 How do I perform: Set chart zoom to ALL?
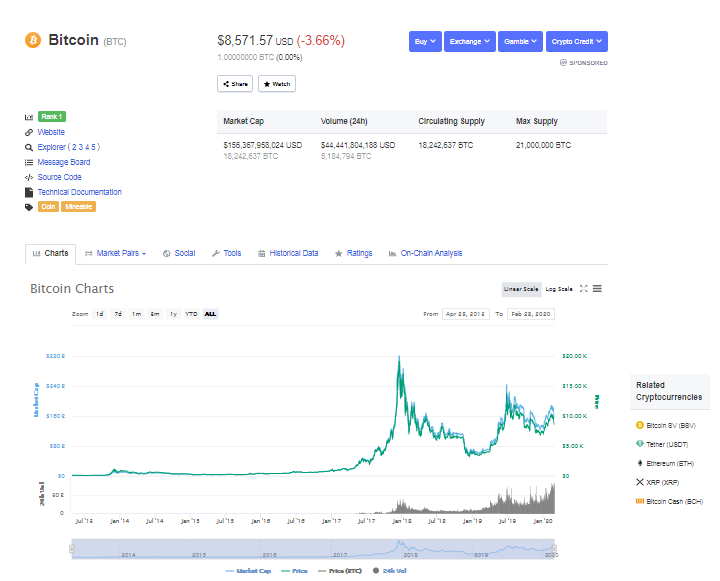[x=210, y=314]
